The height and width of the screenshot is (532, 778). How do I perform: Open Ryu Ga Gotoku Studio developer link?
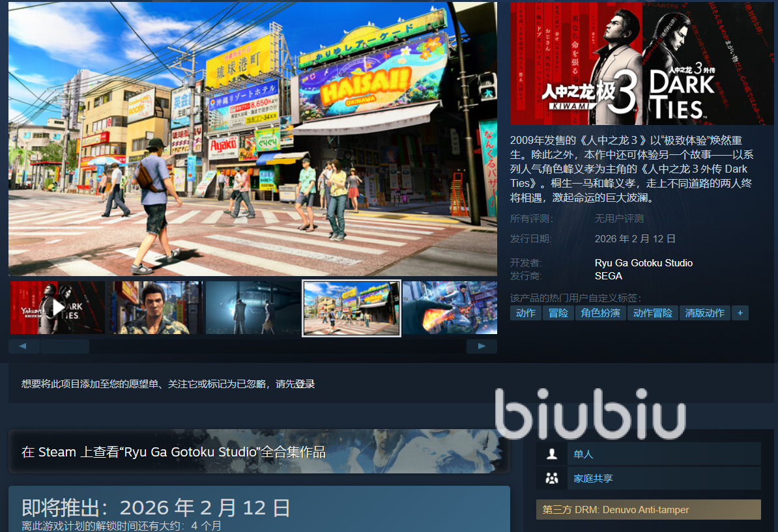point(643,263)
